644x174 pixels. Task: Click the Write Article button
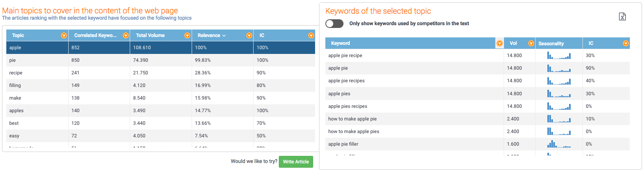point(296,162)
